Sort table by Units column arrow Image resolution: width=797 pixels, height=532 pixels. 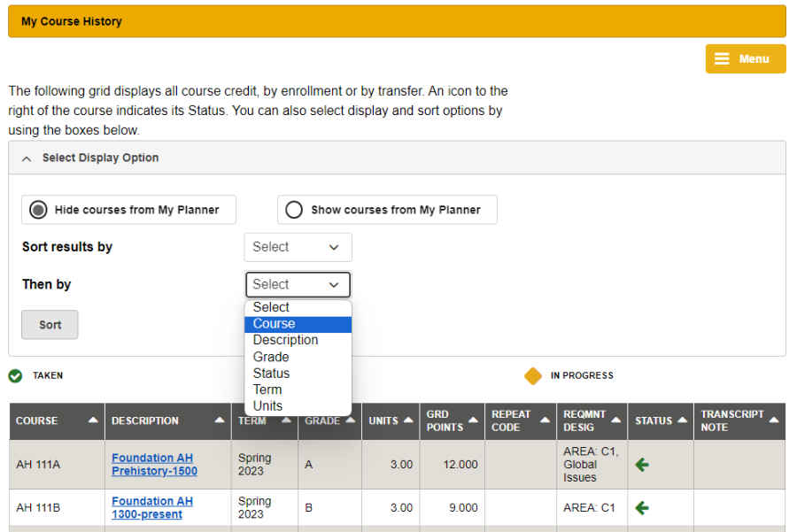point(407,421)
